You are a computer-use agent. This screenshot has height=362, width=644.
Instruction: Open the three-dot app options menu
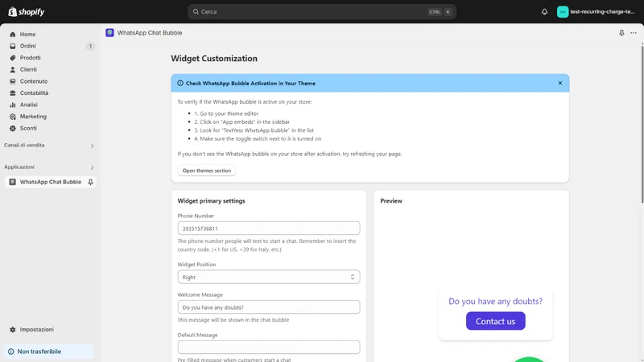pos(634,33)
